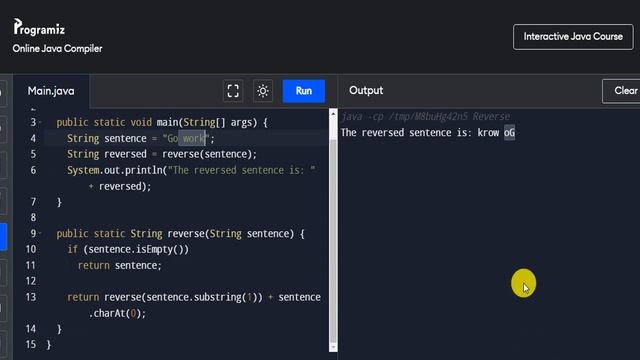Click 'if (sentence.isEmpty())' on line 10
This screenshot has height=360, width=640.
click(128, 249)
